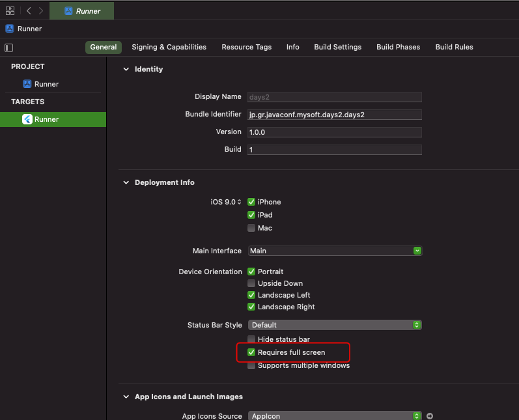Click the Version field
This screenshot has height=420, width=519.
coord(334,132)
